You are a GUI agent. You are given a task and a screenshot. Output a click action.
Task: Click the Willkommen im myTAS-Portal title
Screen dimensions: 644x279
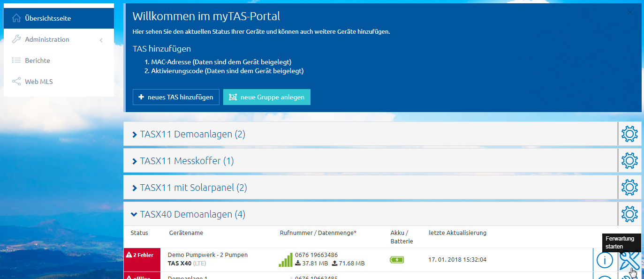click(206, 16)
